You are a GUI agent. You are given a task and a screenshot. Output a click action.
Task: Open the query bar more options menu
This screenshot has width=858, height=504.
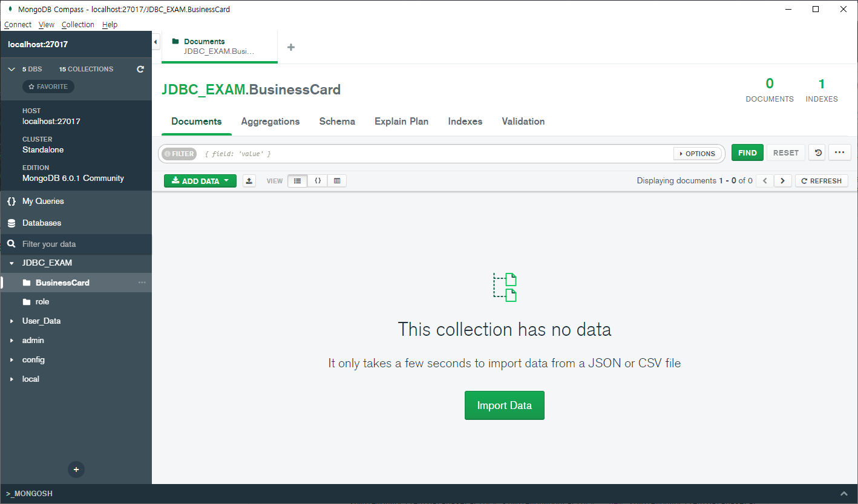[839, 153]
